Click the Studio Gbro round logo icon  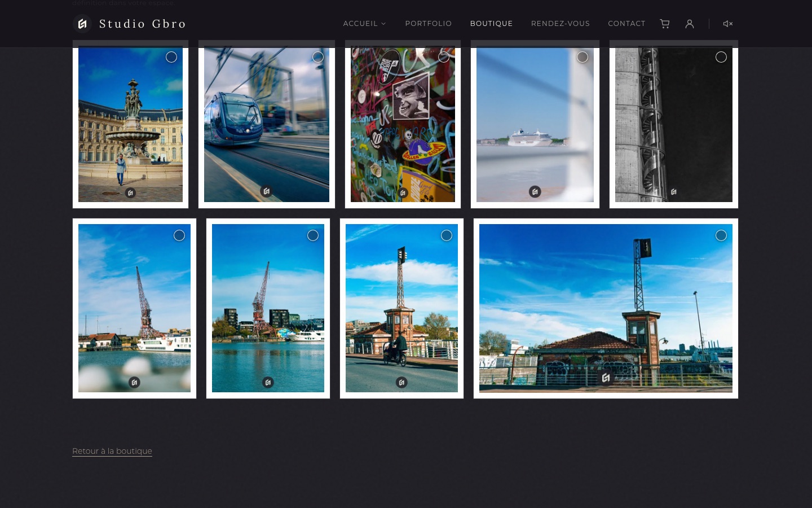click(x=82, y=24)
